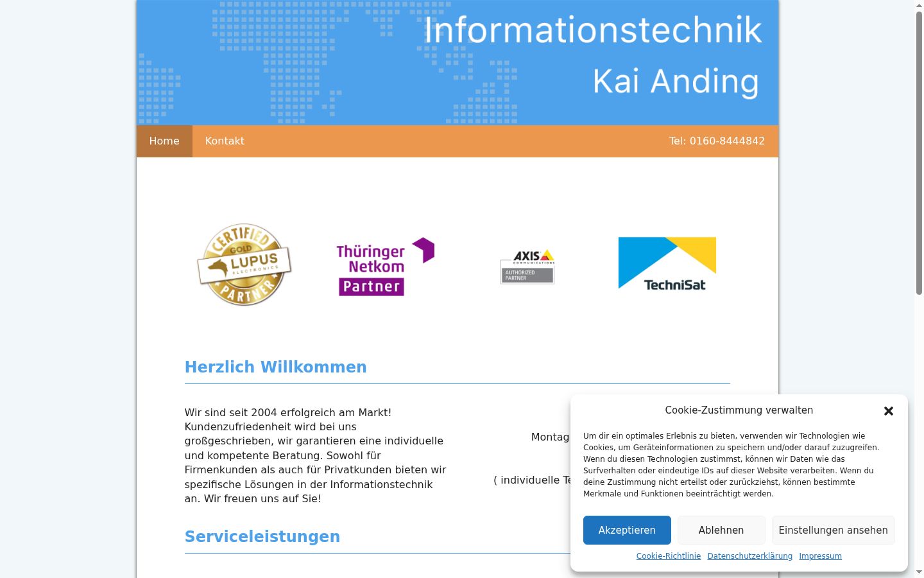924x578 pixels.
Task: Click the Thüringer Netkom Partner logo
Action: coord(386,267)
